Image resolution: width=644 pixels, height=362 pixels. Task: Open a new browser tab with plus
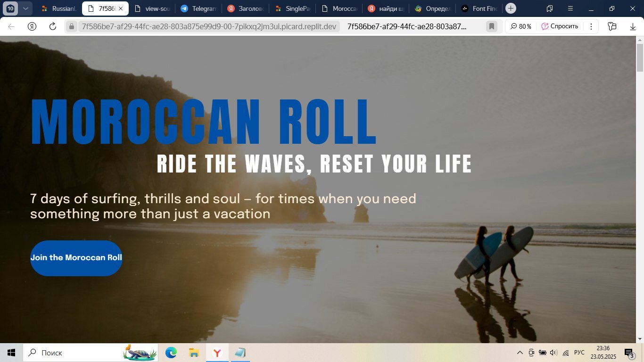coord(511,8)
